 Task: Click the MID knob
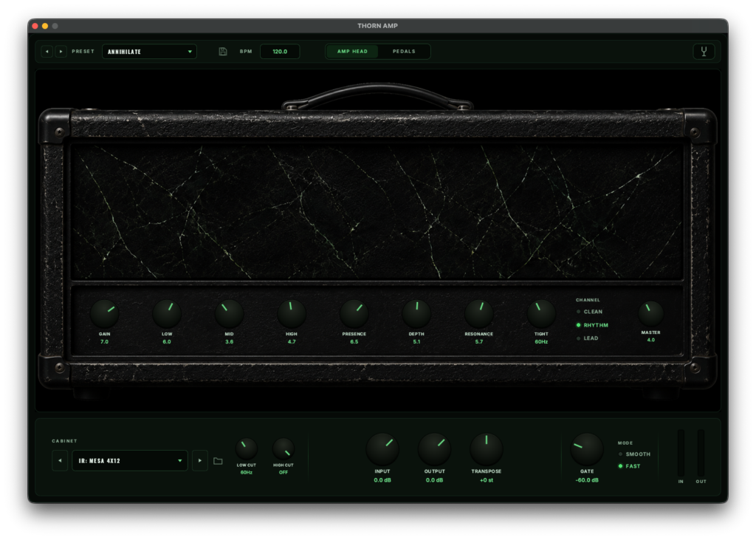click(x=229, y=314)
